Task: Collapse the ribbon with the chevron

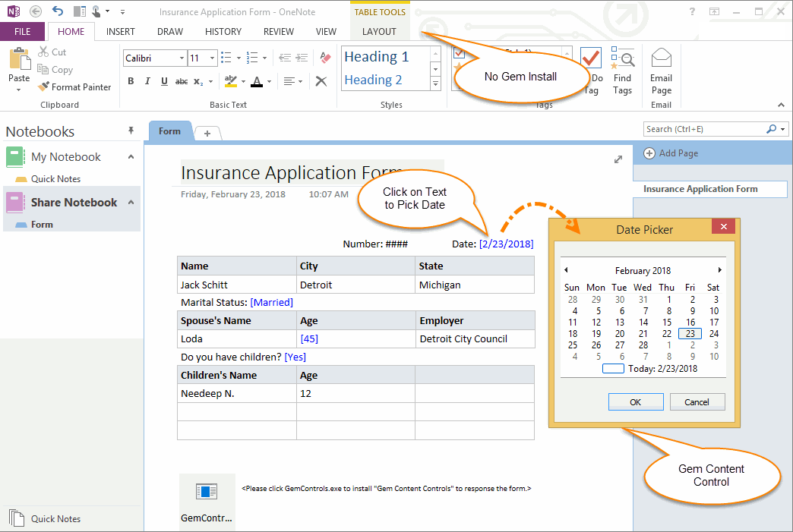Action: click(x=782, y=105)
